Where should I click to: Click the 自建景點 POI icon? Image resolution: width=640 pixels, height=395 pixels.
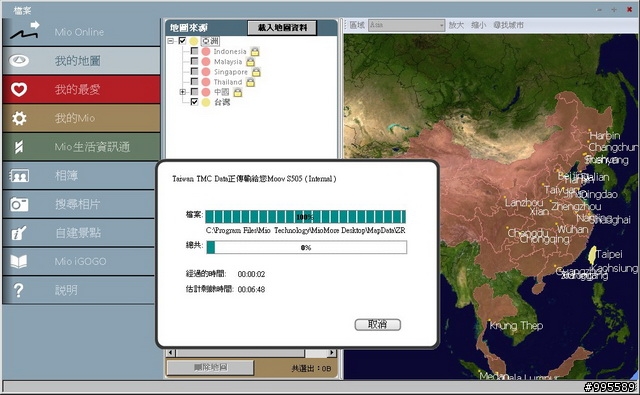[19, 233]
